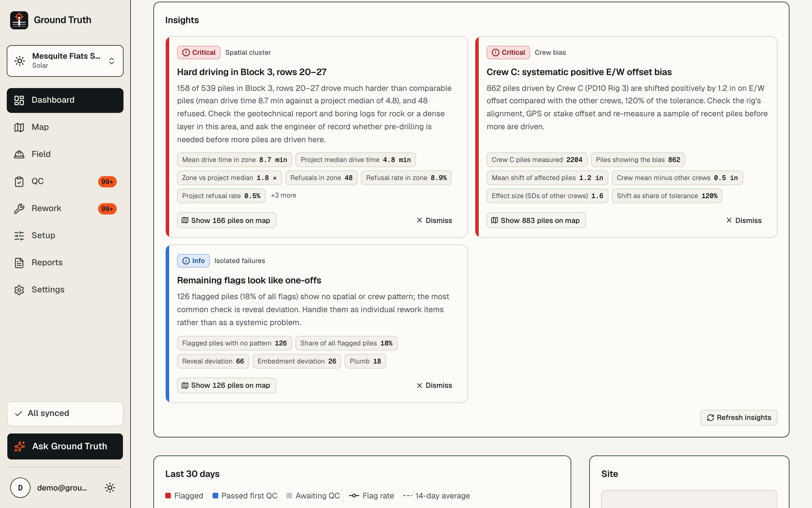The height and width of the screenshot is (508, 812).
Task: Click Critical badge on Spatial cluster card
Action: pos(199,52)
